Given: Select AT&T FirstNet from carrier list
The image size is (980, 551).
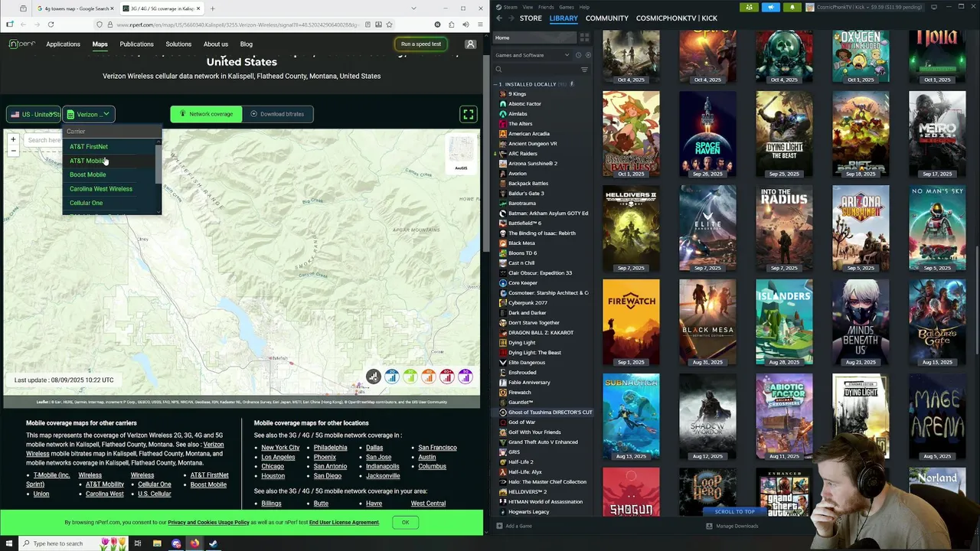Looking at the screenshot, I should (x=89, y=146).
